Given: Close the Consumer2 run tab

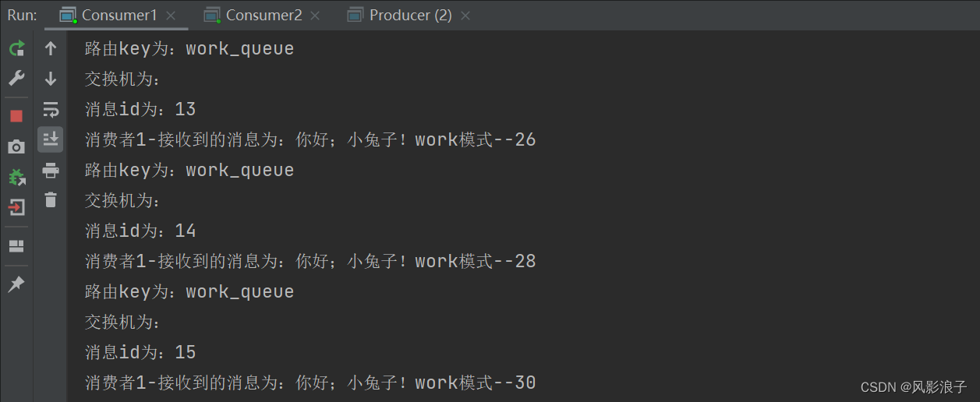Looking at the screenshot, I should click(x=316, y=16).
